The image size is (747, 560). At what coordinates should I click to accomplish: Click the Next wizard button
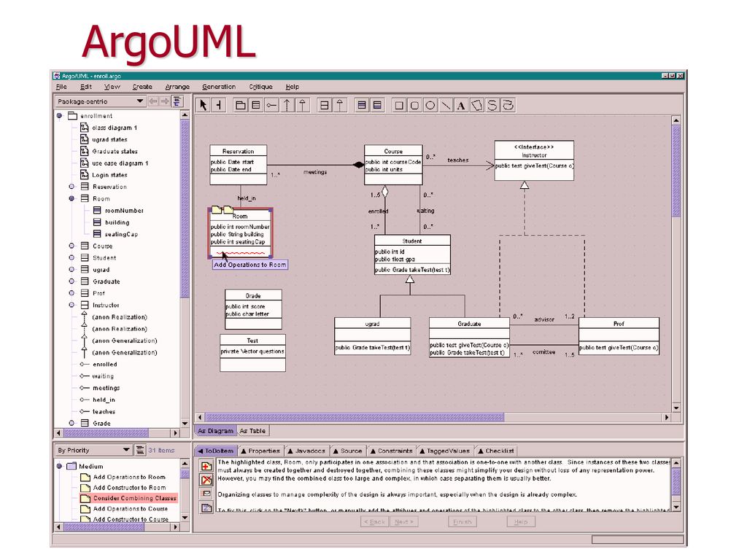(404, 522)
